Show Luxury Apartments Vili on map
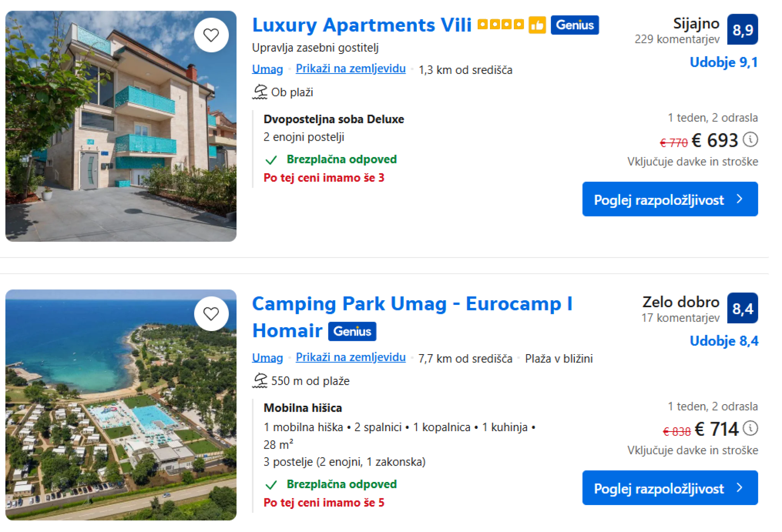This screenshot has height=532, width=782. coord(350,69)
